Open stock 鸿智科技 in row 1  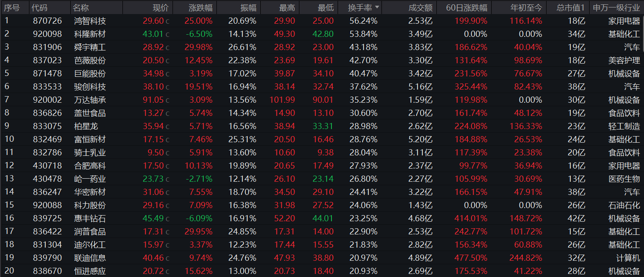90,21
